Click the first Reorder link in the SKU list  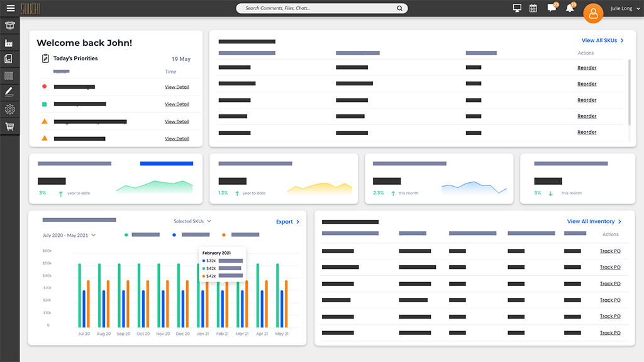pos(587,67)
